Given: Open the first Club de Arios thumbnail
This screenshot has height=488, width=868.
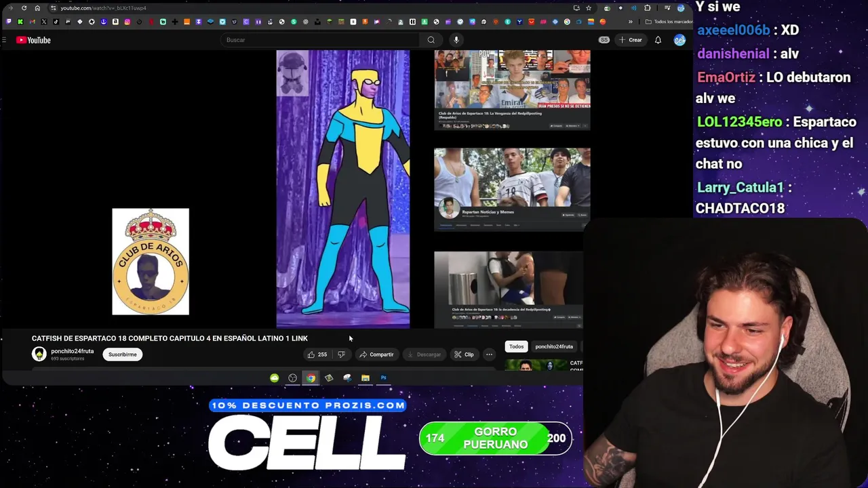Looking at the screenshot, I should (512, 90).
